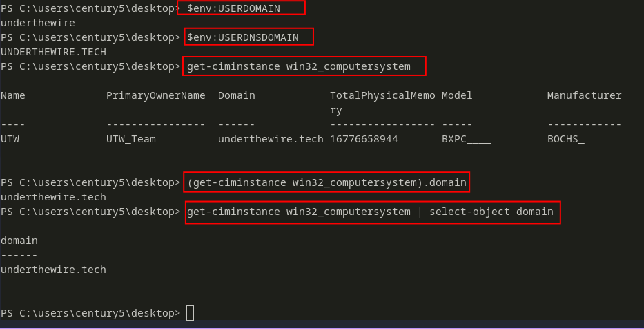Select the memory value 16776658944
This screenshot has width=644, height=329.
364,139
